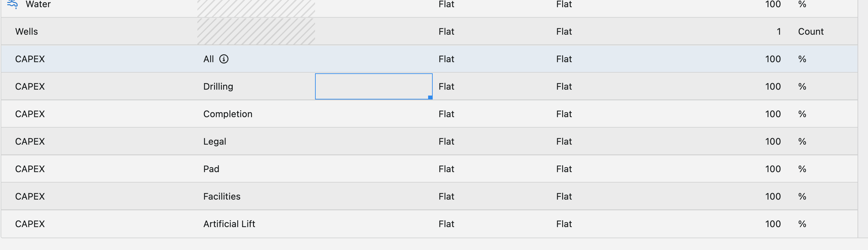Select the Pad category cell
The width and height of the screenshot is (868, 250).
[211, 169]
